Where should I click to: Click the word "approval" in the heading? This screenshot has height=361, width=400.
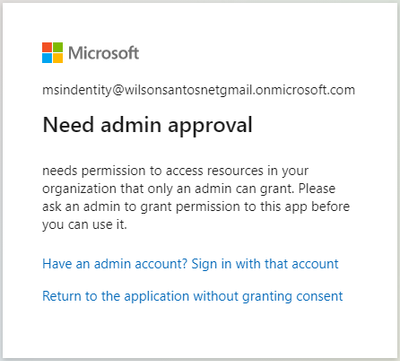(x=210, y=126)
